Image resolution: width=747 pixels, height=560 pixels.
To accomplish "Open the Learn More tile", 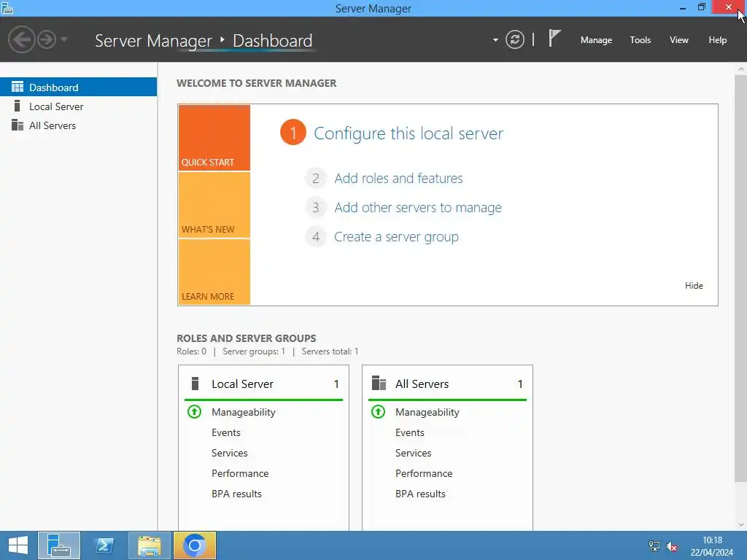I will click(214, 272).
